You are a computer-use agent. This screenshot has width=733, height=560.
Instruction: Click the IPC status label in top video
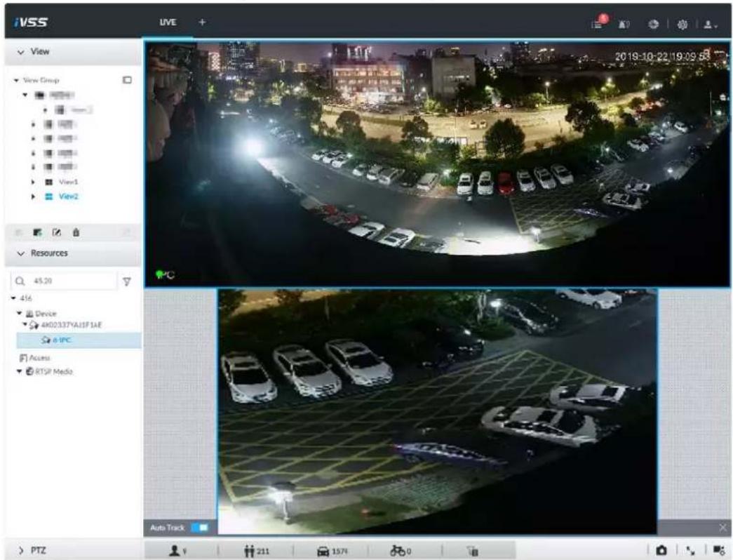pyautogui.click(x=166, y=275)
